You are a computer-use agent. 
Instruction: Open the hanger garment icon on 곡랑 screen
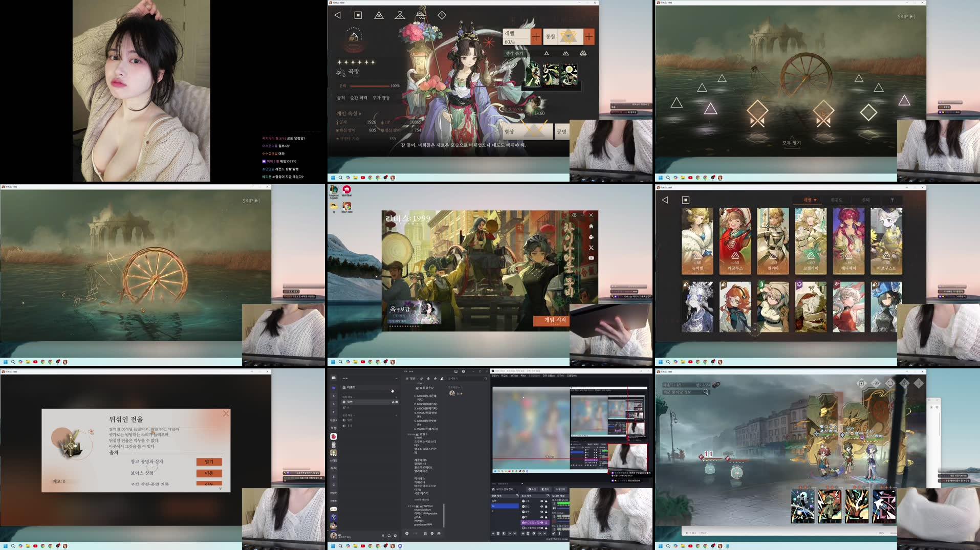(x=400, y=15)
